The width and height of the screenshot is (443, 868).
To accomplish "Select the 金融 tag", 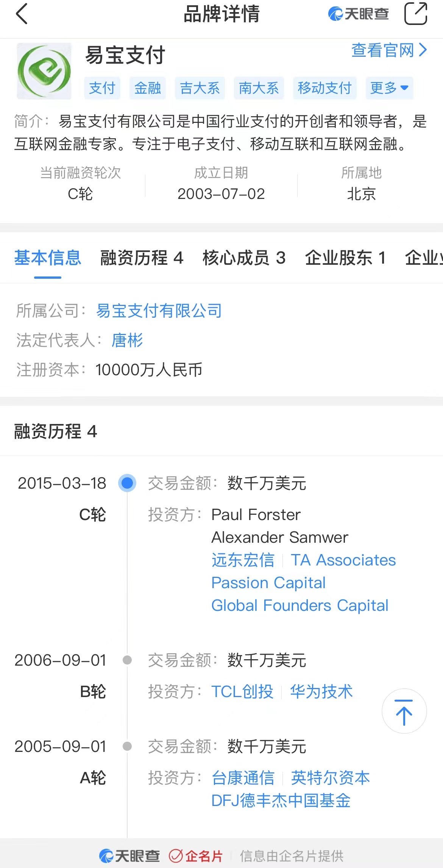I will [148, 88].
